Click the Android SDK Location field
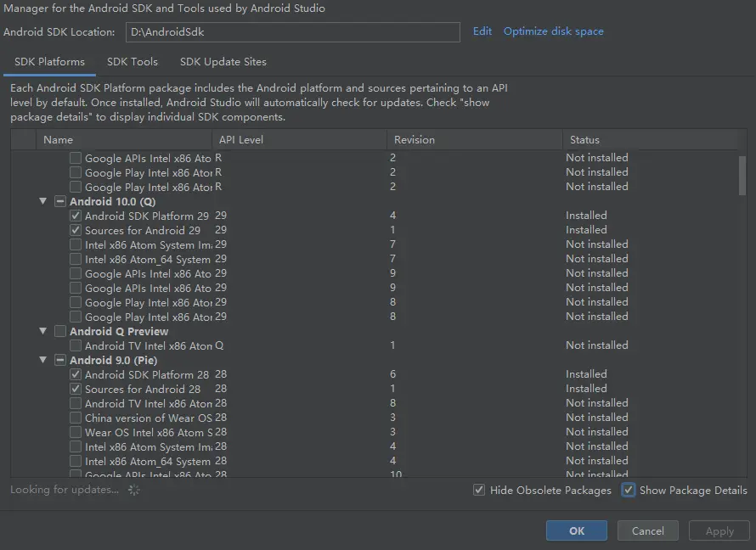The image size is (756, 550). pos(293,32)
